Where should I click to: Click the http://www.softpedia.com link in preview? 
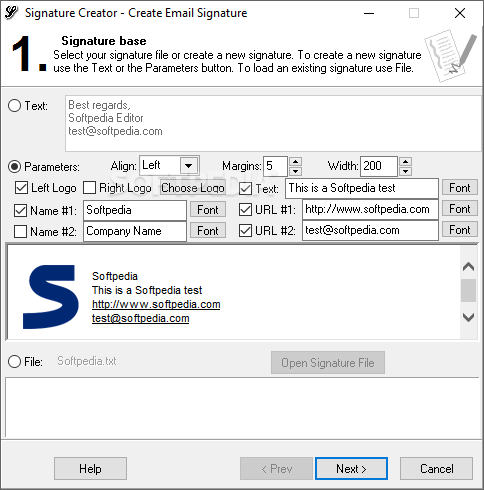click(x=156, y=304)
